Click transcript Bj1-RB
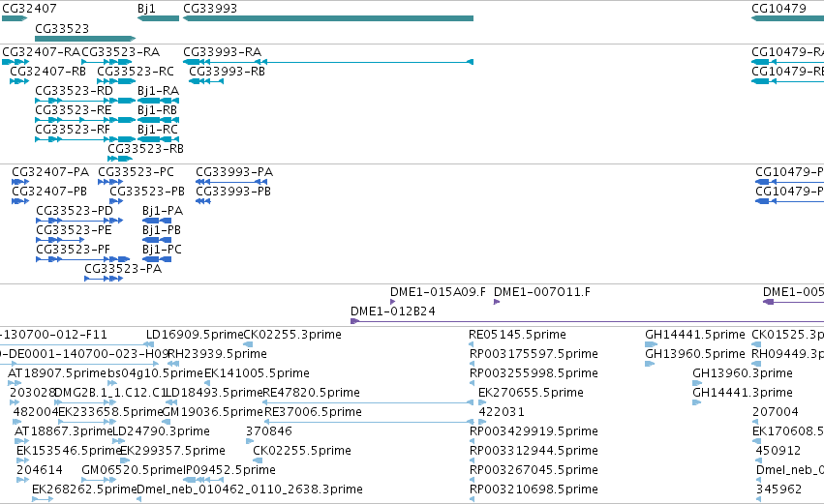This screenshot has height=504, width=824. pyautogui.click(x=158, y=120)
